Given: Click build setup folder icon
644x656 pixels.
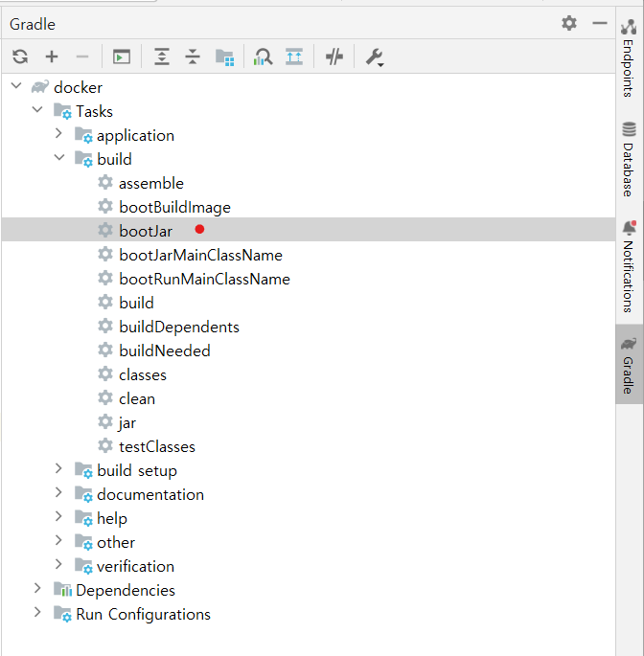Looking at the screenshot, I should coord(83,470).
